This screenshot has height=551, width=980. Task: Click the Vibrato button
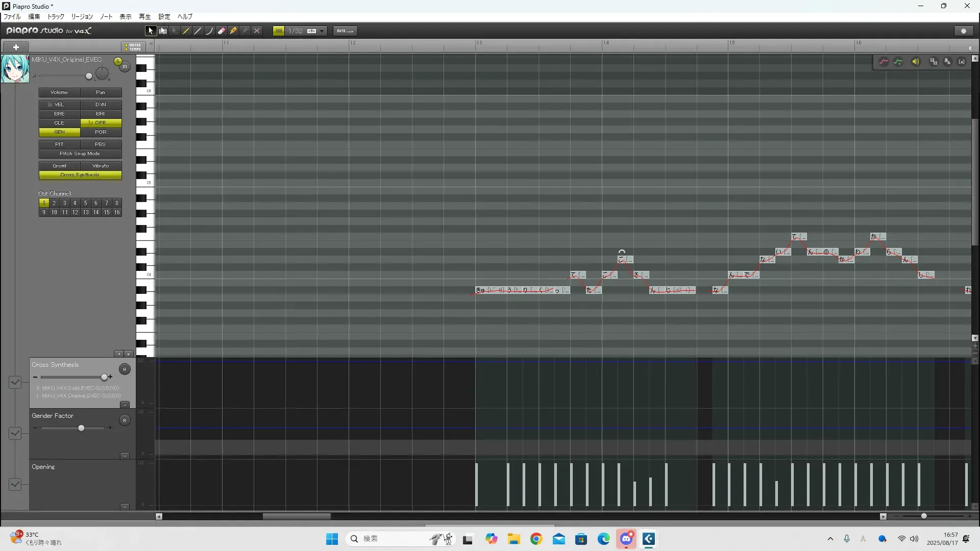coord(101,166)
